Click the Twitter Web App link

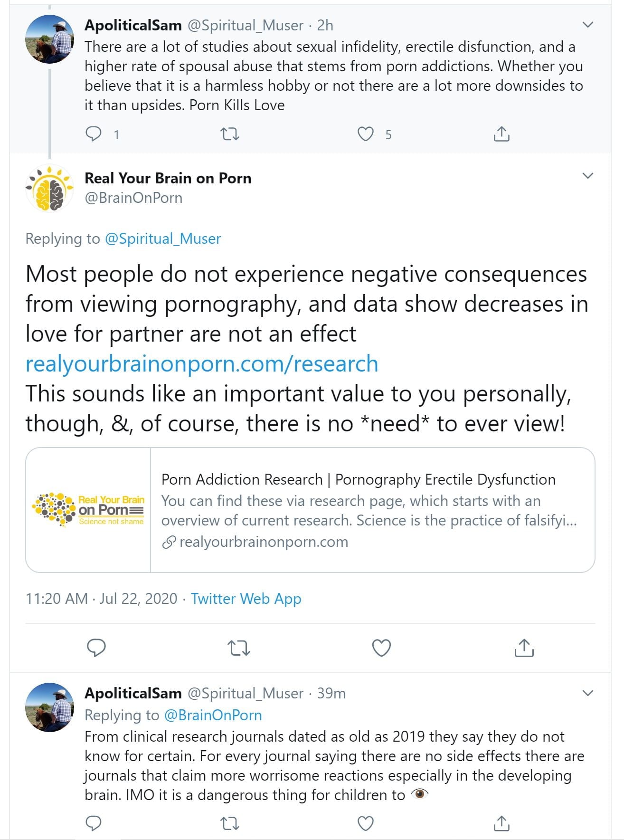[x=246, y=599]
